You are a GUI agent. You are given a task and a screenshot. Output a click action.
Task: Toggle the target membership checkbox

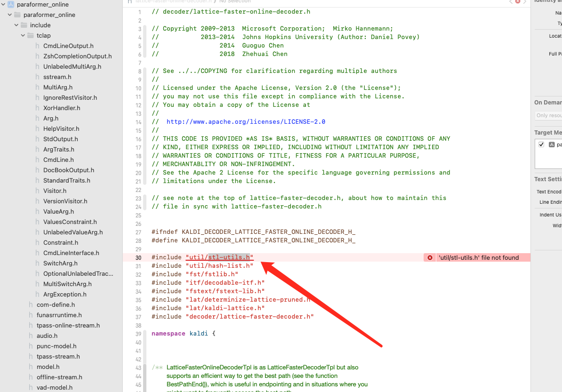point(541,144)
